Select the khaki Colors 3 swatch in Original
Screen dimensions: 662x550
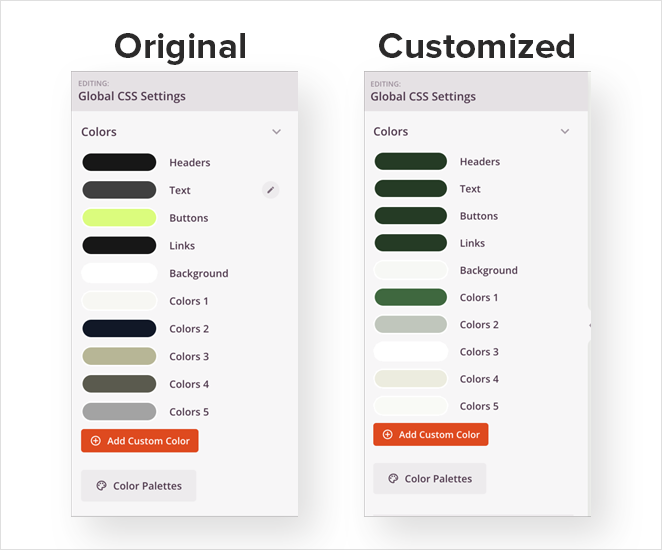(x=119, y=356)
